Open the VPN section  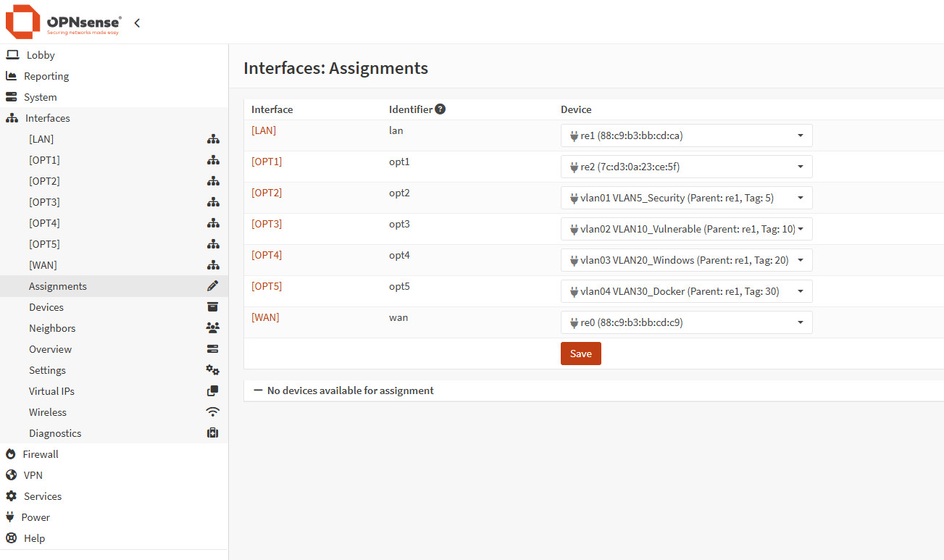(32, 475)
